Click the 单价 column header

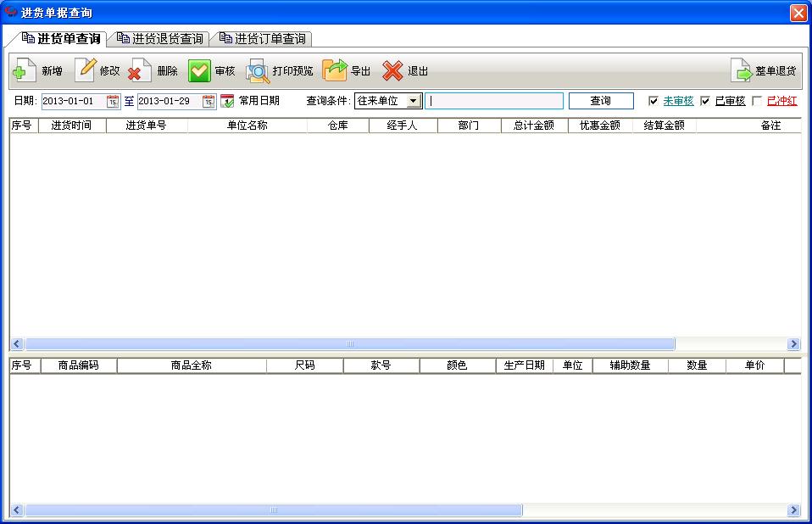755,365
